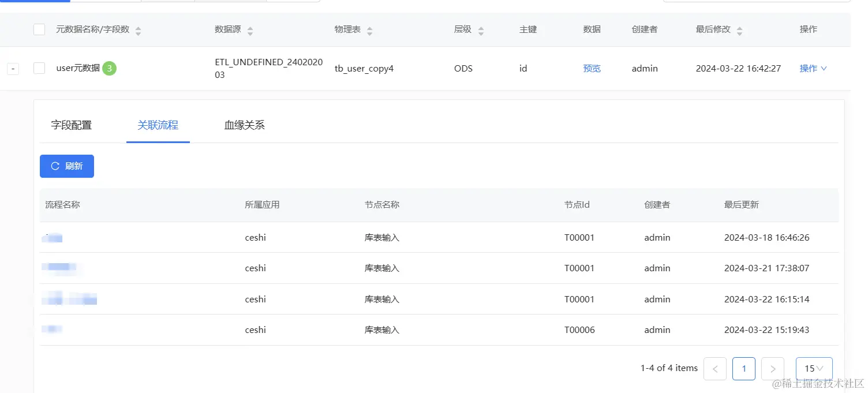Click the 预览 data preview link
Image resolution: width=868 pixels, height=393 pixels.
592,68
